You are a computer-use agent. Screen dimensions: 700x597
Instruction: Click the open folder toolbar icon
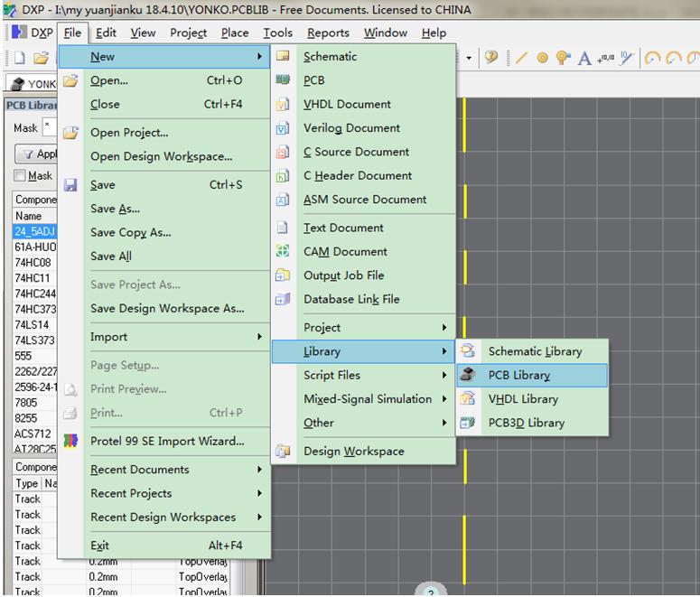[41, 58]
